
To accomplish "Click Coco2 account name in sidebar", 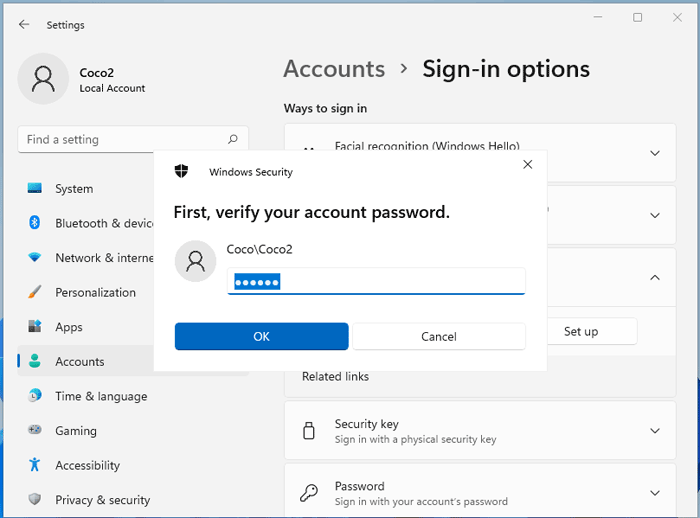I will (96, 72).
